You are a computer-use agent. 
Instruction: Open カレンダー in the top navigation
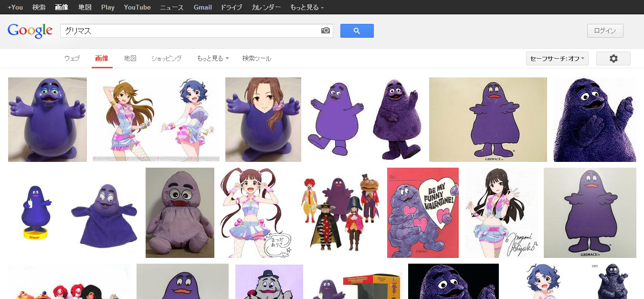coord(266,7)
